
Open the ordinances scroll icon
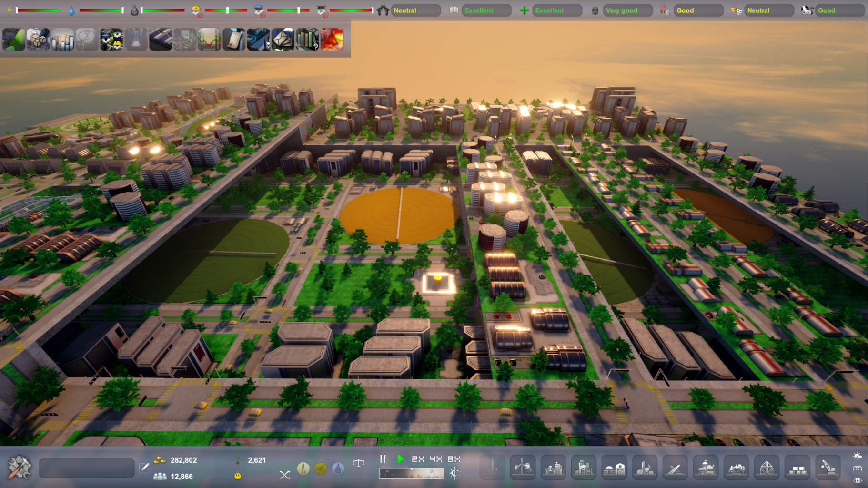point(234,40)
